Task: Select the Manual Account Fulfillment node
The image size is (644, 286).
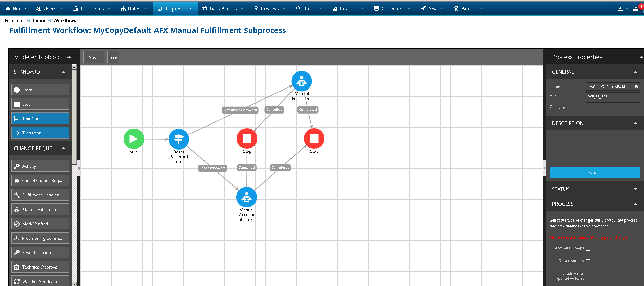Action: (246, 197)
